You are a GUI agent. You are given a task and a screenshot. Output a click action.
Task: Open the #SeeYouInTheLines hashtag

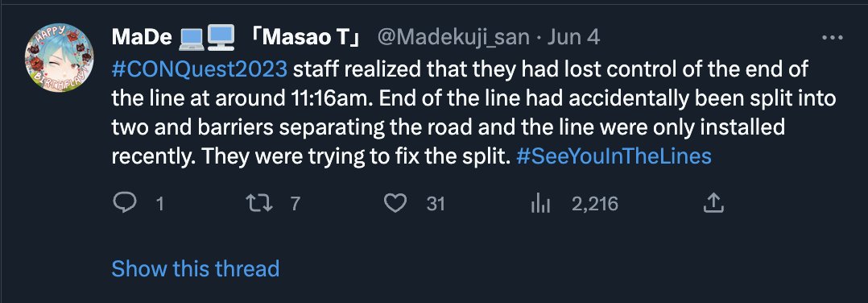(x=613, y=157)
